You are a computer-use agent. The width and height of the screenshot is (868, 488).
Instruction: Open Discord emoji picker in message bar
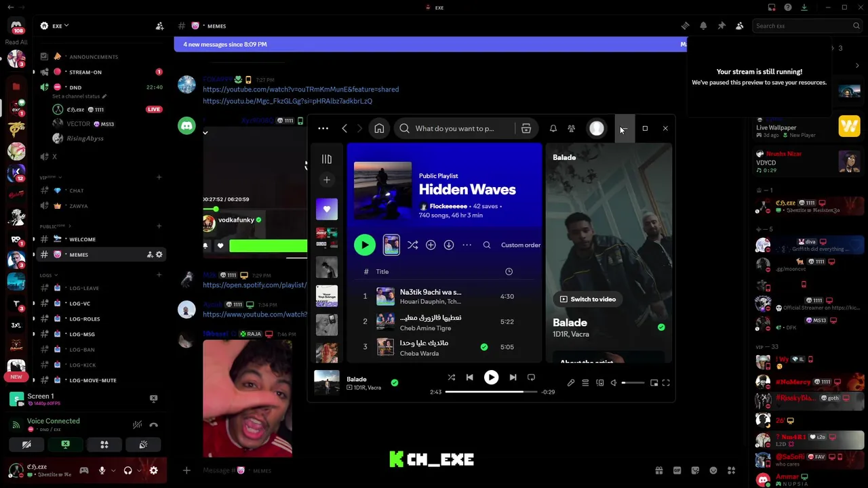click(x=713, y=470)
